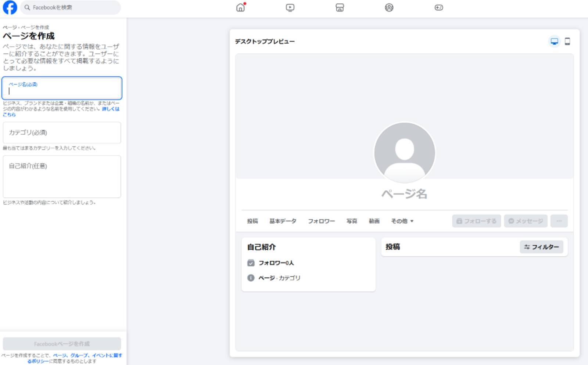Open the カテゴリ(必須) combo box
This screenshot has height=365, width=588.
coord(62,133)
